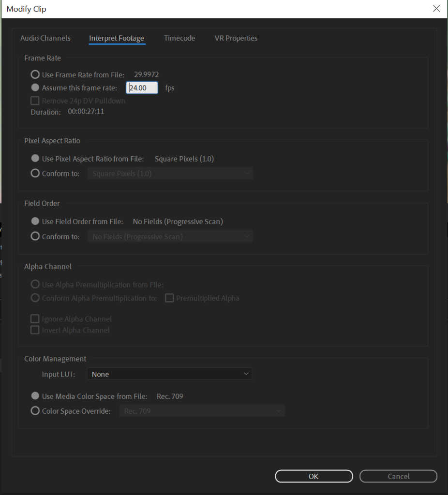The image size is (448, 495).
Task: Switch to the Timecode tab
Action: [x=179, y=38]
